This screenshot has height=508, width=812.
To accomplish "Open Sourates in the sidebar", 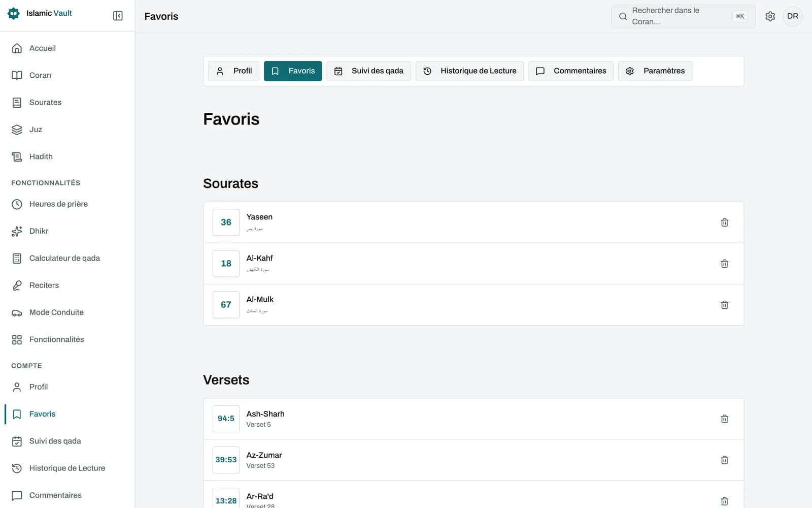I will 67,103.
